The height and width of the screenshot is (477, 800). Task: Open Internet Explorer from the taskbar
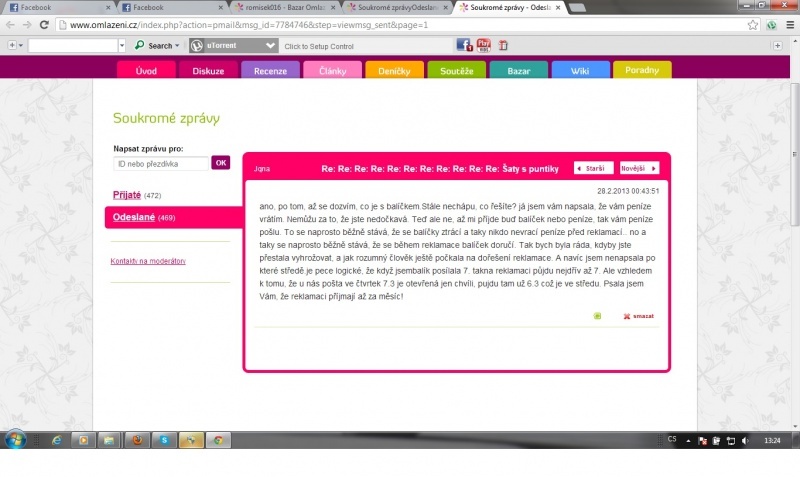point(56,439)
